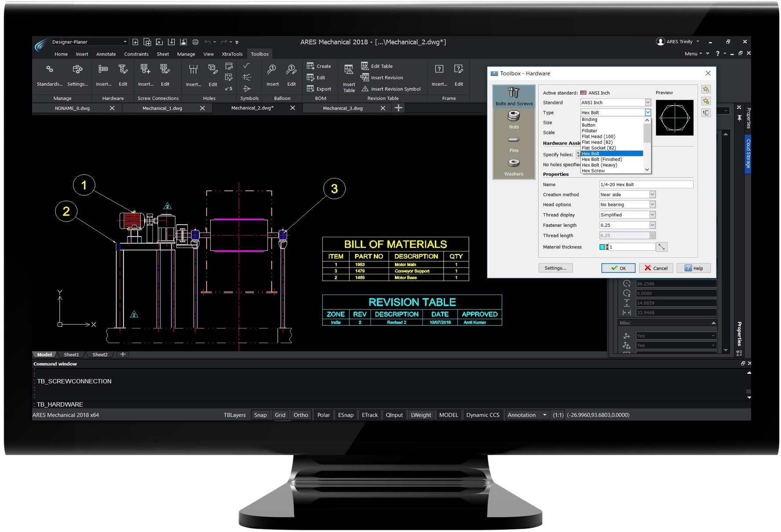Open the Constraints ribbon tab

click(136, 54)
